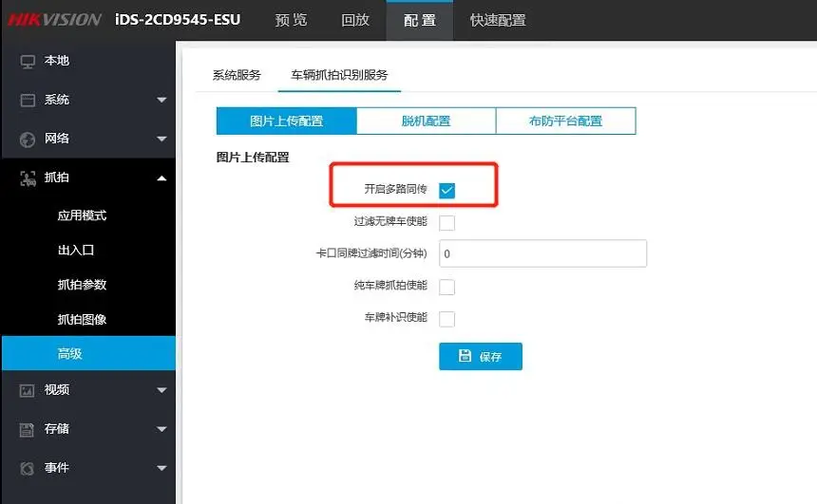Viewport: 817px width, 504px height.
Task: Uncheck the 开启多路同传 checkbox
Action: pyautogui.click(x=446, y=190)
